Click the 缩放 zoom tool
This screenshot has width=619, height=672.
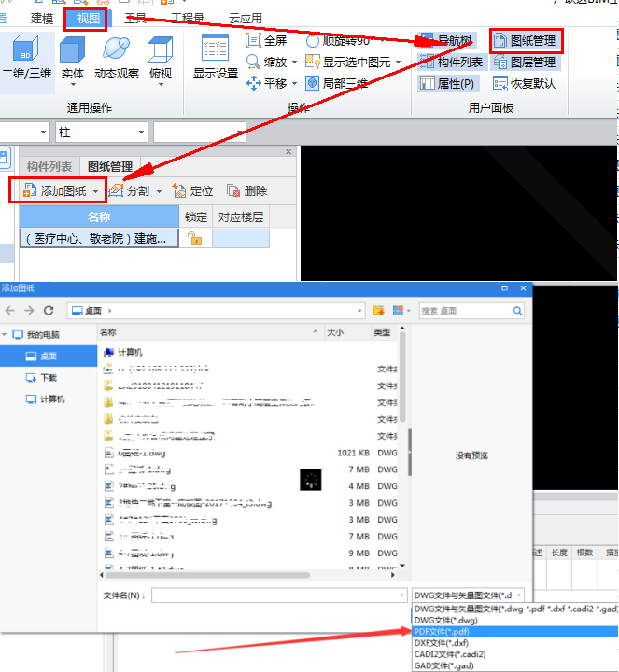(x=266, y=63)
